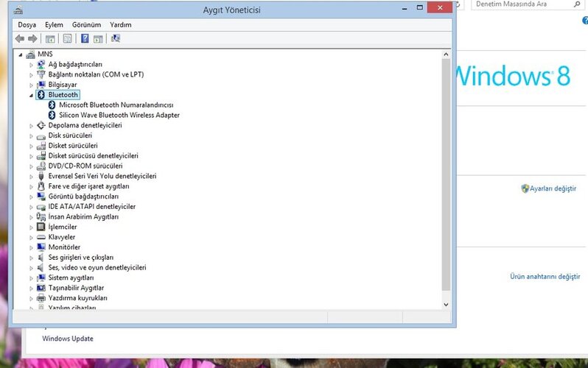Click the Forward arrow toolbar icon
The width and height of the screenshot is (588, 368).
pyautogui.click(x=32, y=38)
